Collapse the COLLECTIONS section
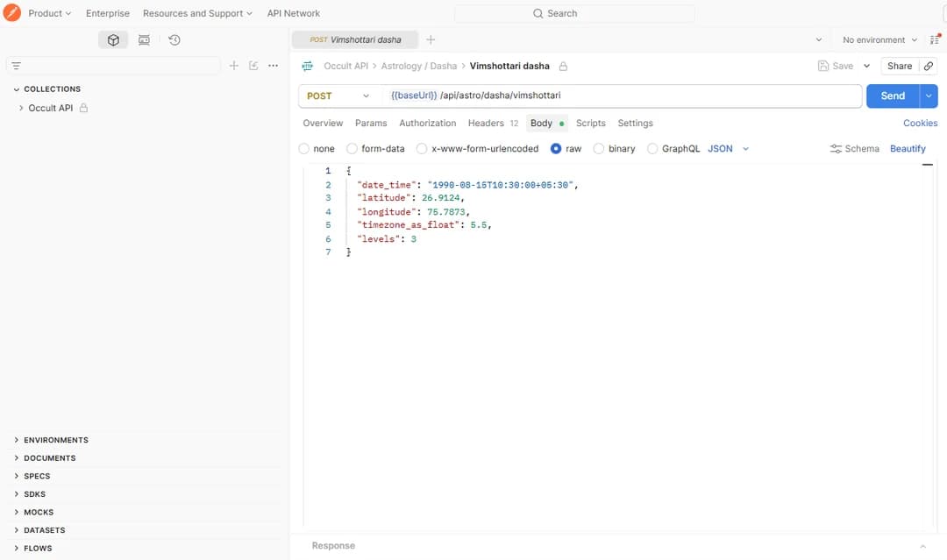Viewport: 947px width, 560px height. coord(17,89)
